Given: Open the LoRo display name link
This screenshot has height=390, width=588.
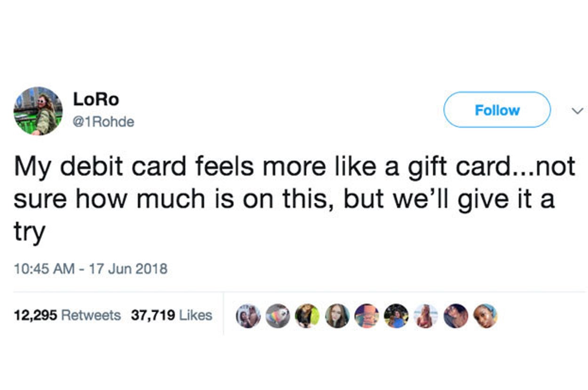Looking at the screenshot, I should 96,99.
